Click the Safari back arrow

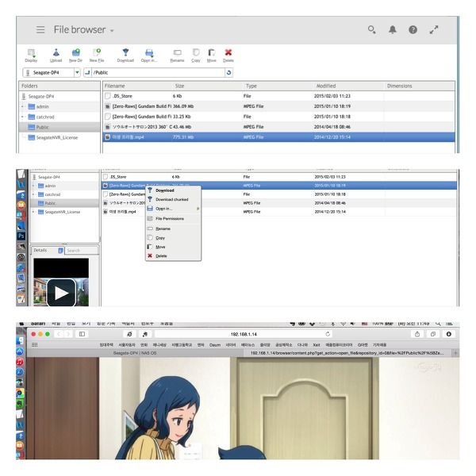pyautogui.click(x=59, y=334)
